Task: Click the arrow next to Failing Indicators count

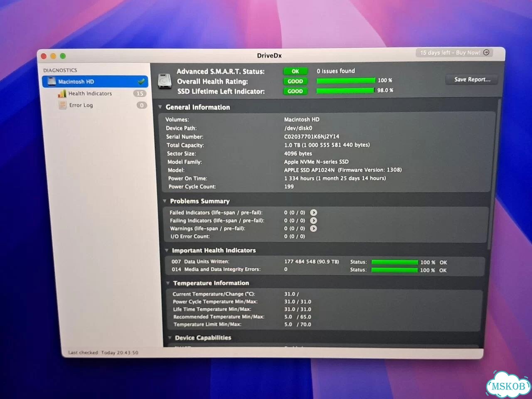Action: (x=313, y=220)
